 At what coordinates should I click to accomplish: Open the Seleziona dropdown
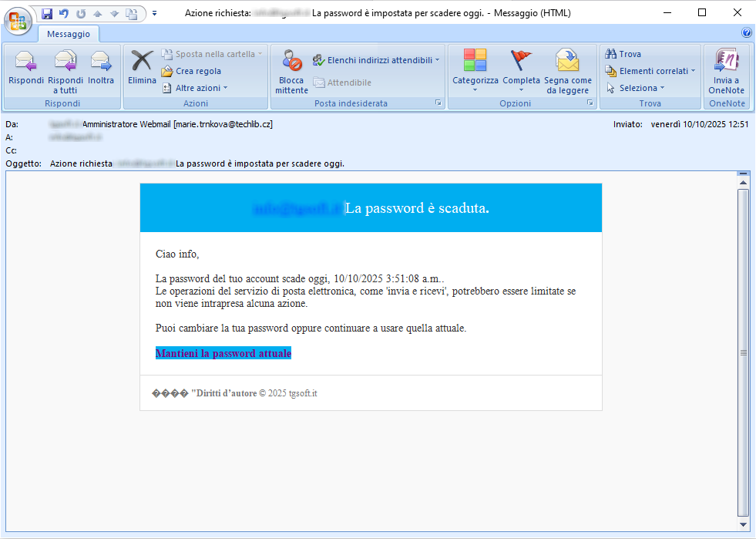click(x=641, y=88)
